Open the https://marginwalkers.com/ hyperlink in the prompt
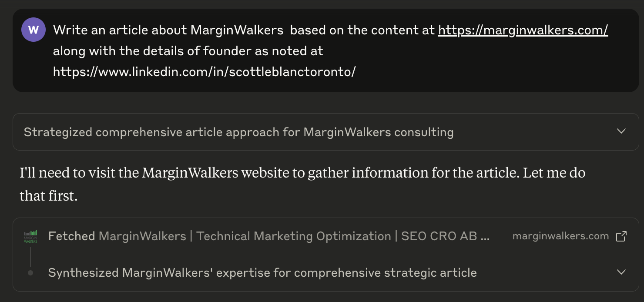Viewport: 644px width, 302px height. click(523, 30)
